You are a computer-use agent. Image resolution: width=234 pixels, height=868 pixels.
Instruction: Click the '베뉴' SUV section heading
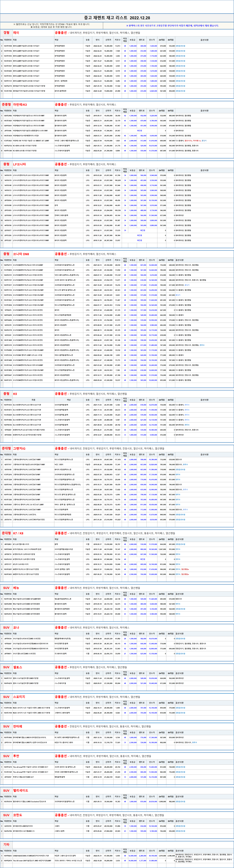tap(16, 588)
